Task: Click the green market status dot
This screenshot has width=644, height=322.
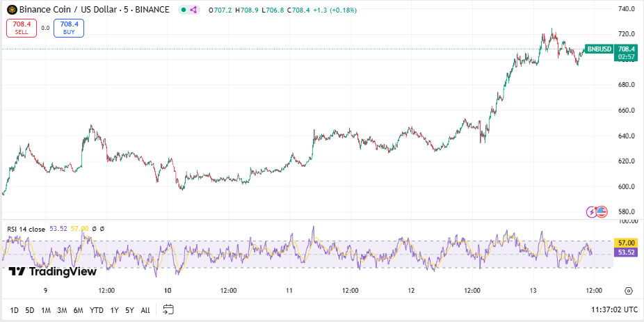Action: pos(183,10)
